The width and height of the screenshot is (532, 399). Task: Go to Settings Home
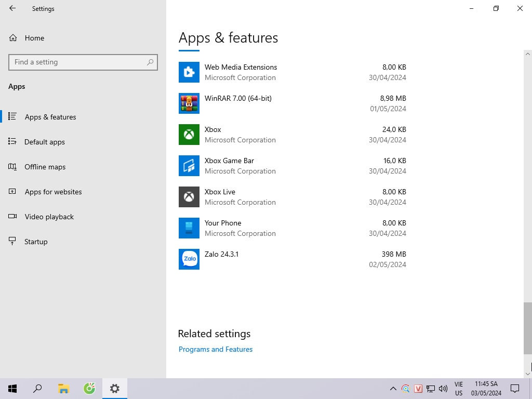34,38
